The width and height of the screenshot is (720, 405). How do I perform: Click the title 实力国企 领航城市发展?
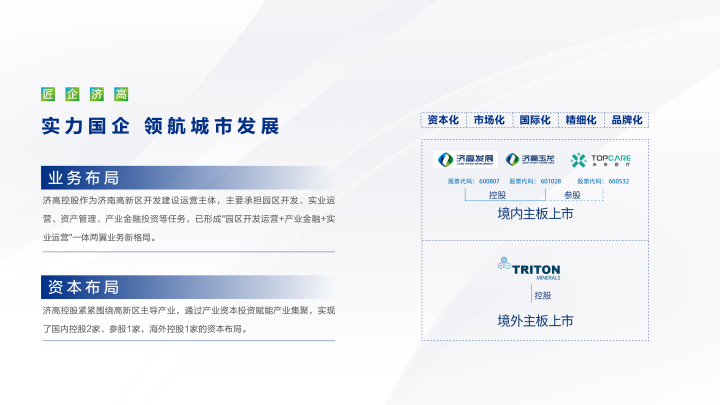coord(160,126)
